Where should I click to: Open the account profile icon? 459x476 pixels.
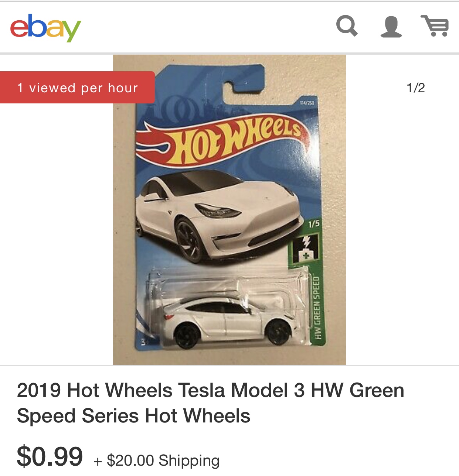pyautogui.click(x=391, y=27)
